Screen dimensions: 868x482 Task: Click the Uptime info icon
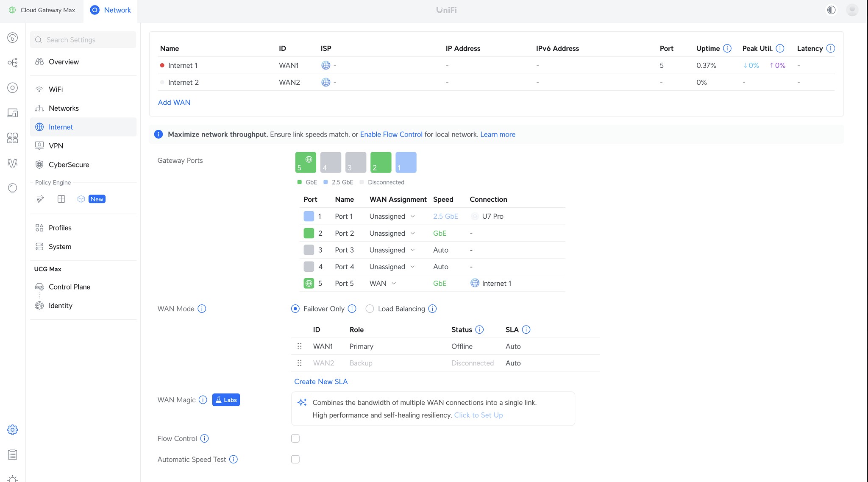[727, 48]
